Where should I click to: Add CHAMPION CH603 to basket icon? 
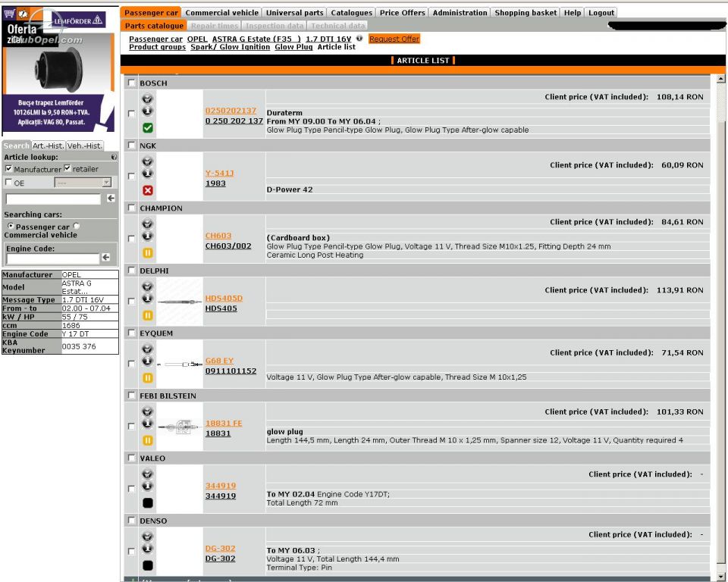[147, 224]
